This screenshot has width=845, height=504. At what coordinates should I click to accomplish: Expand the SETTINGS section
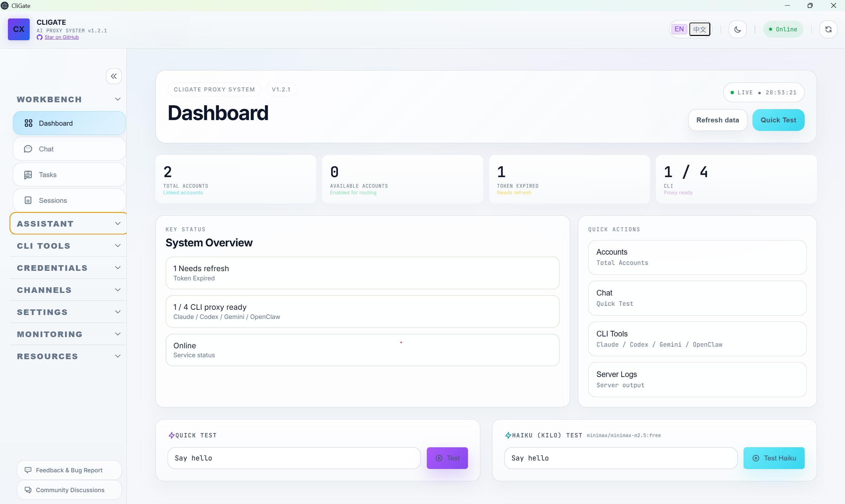(x=68, y=312)
